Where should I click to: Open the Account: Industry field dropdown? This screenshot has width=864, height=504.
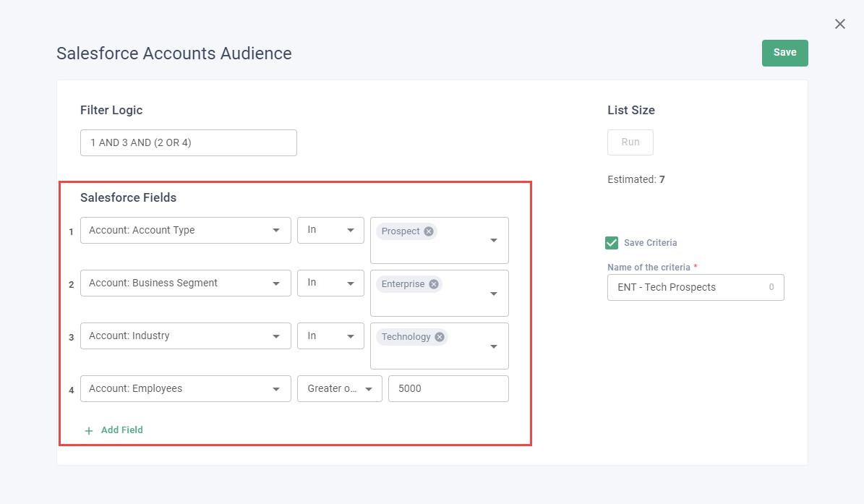[185, 336]
